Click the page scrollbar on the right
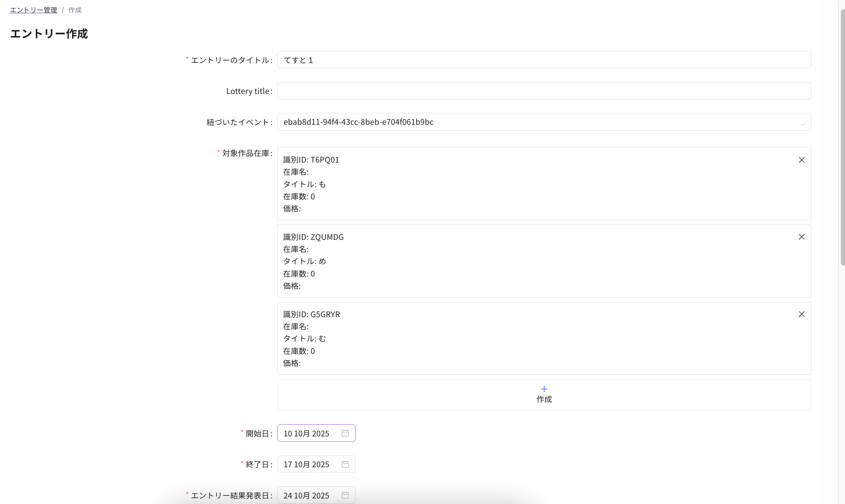This screenshot has width=845, height=504. pos(842,139)
